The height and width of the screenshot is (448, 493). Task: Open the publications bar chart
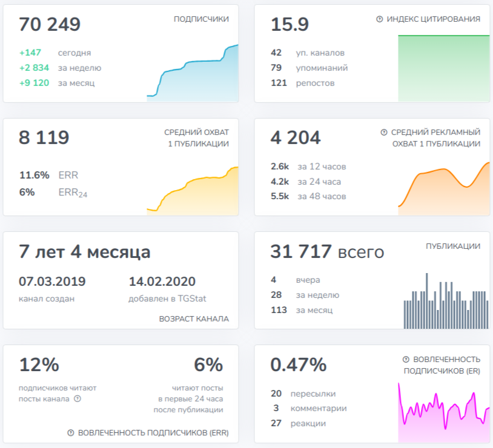tap(446, 301)
